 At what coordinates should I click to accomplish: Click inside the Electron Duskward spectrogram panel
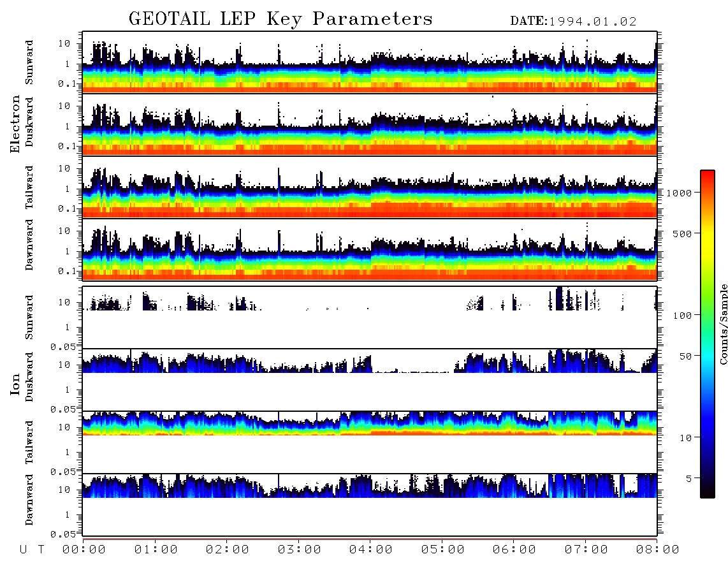[x=370, y=124]
